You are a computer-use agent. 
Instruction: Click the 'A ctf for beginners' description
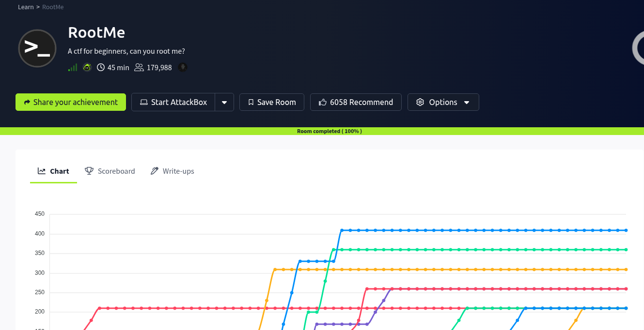(x=126, y=51)
